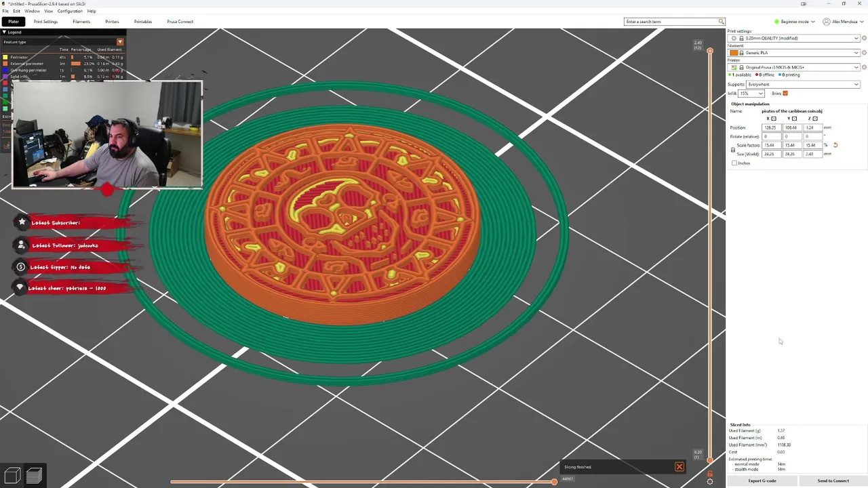Viewport: 868px width, 488px height.
Task: Click the Send to Connect button
Action: pos(833,481)
